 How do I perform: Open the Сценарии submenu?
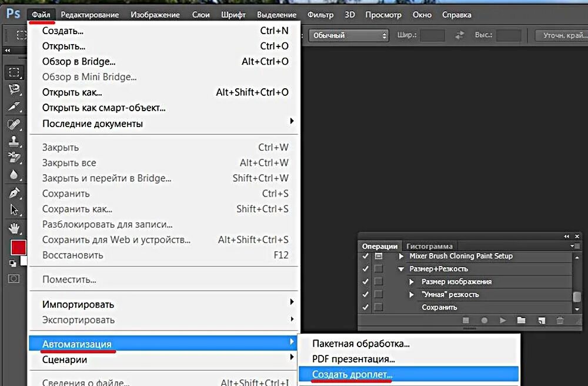click(x=163, y=360)
